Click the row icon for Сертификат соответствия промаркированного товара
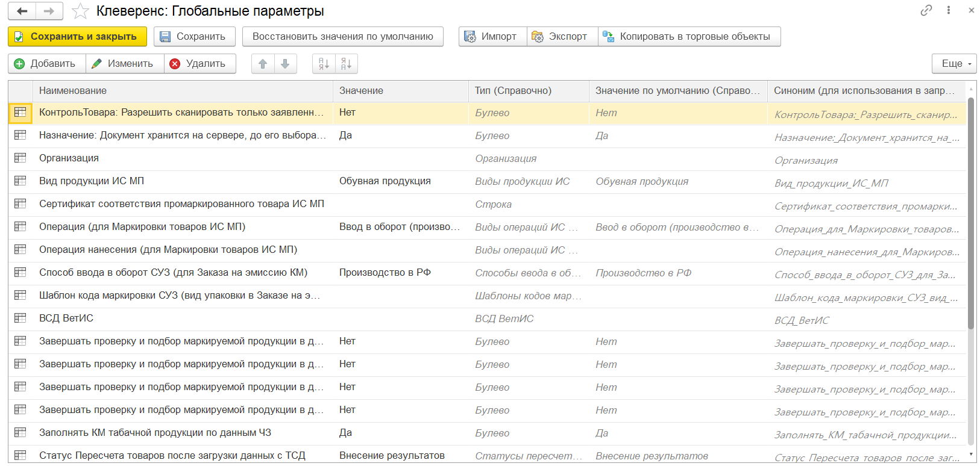 [20, 203]
